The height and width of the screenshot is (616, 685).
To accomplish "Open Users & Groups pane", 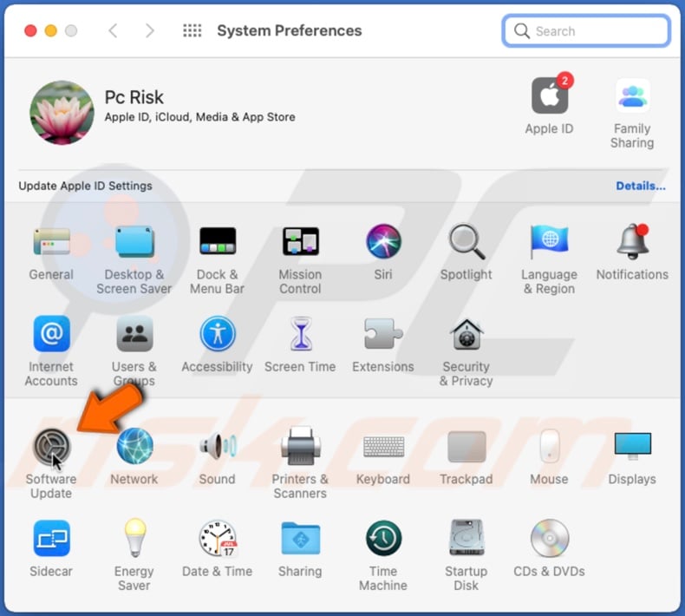I will pyautogui.click(x=134, y=333).
